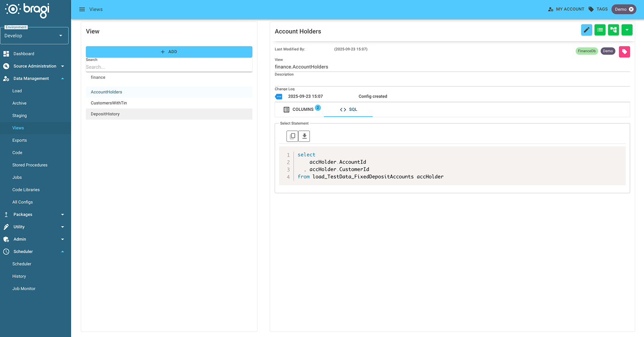
Task: Click the change log date 2025-09-23 15:07
Action: pos(305,97)
